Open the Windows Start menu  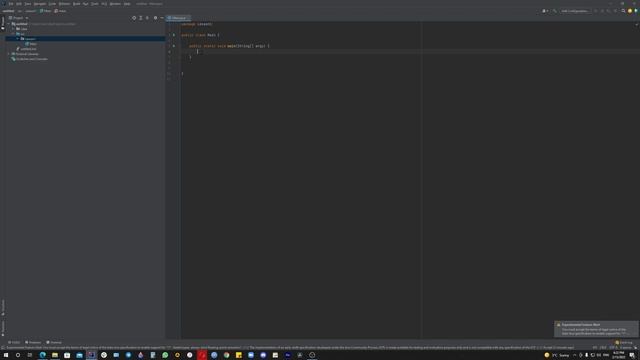click(x=6, y=355)
